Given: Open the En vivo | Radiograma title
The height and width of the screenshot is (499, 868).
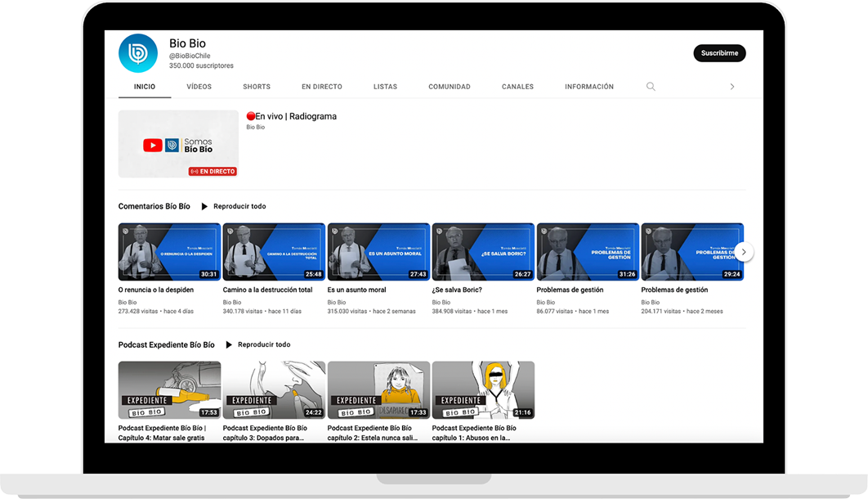Looking at the screenshot, I should (x=291, y=116).
